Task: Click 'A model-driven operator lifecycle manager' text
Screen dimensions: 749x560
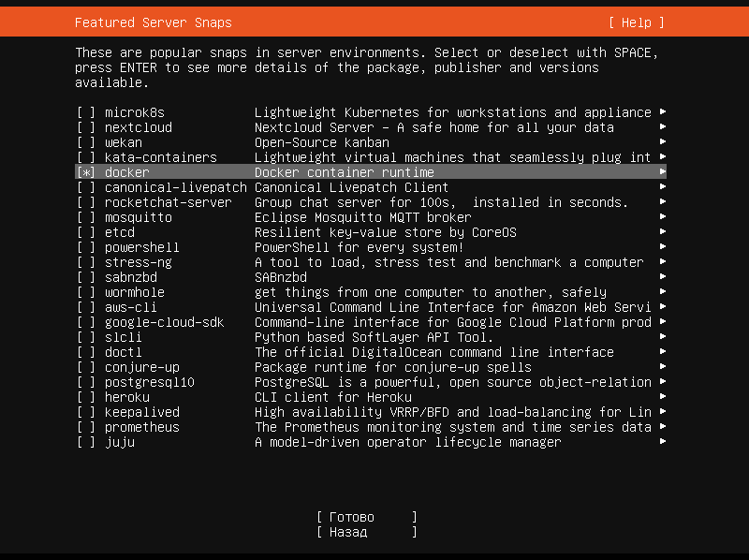Action: tap(408, 442)
